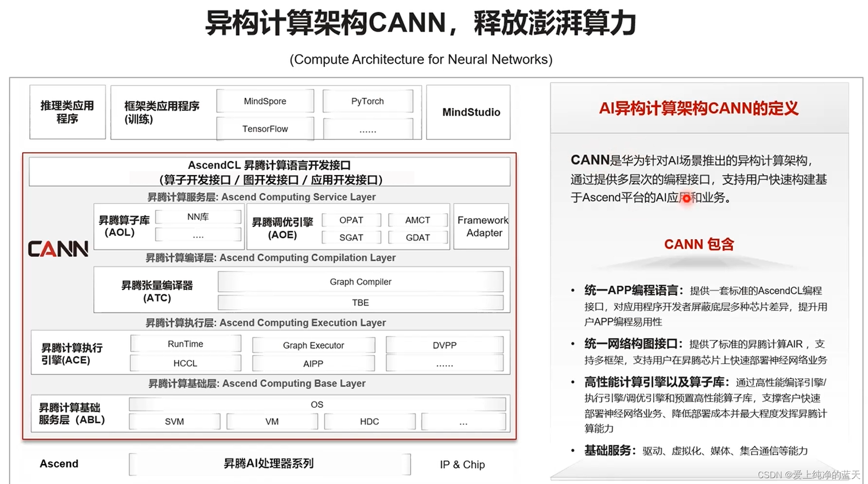Select the MindStudio box
This screenshot has height=484, width=868.
pyautogui.click(x=468, y=112)
